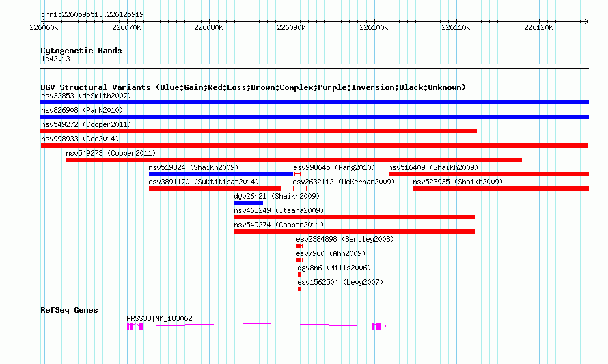Open dgv26n21 (Shaikh2009) label
The width and height of the screenshot is (608, 364).
click(277, 196)
